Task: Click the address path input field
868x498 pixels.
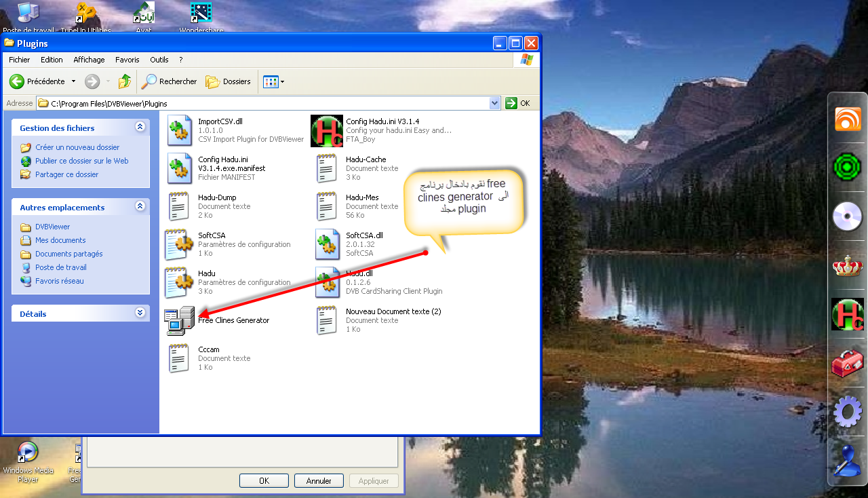Action: pos(264,104)
